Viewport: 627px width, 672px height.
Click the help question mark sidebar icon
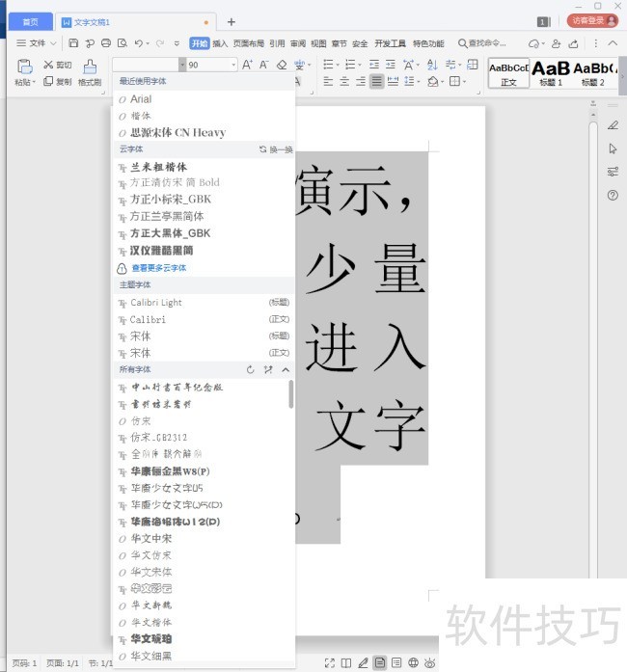pyautogui.click(x=613, y=196)
